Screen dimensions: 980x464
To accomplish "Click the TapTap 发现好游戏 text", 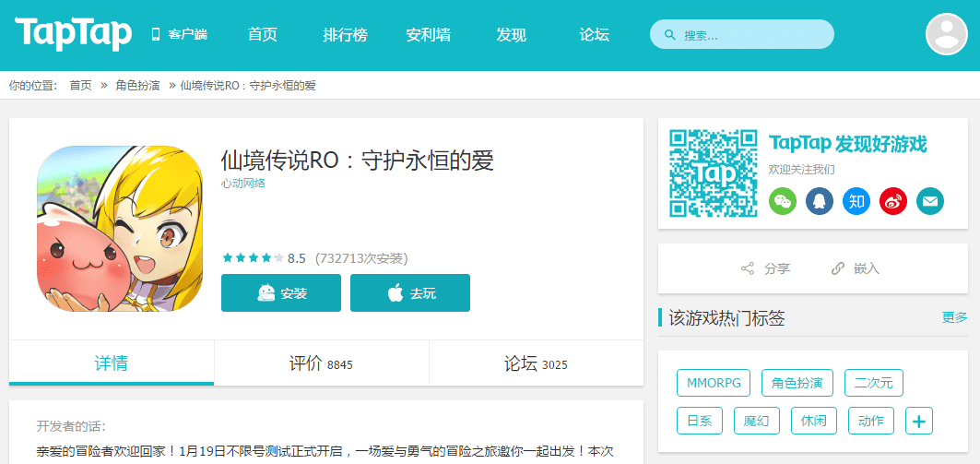I will (x=847, y=144).
